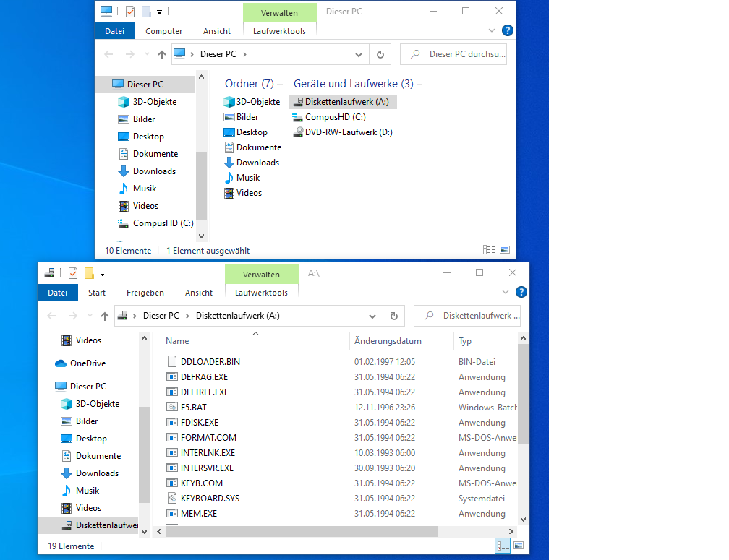The image size is (729, 560).
Task: Refresh the Dieser PC address bar
Action: (x=380, y=54)
